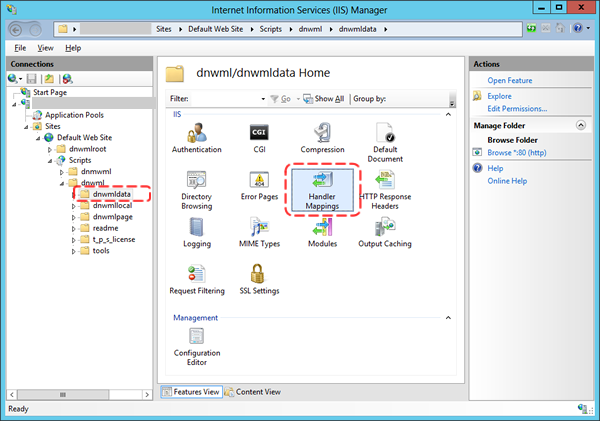Click Browse *:80 (http) link
The height and width of the screenshot is (421, 600).
(517, 152)
